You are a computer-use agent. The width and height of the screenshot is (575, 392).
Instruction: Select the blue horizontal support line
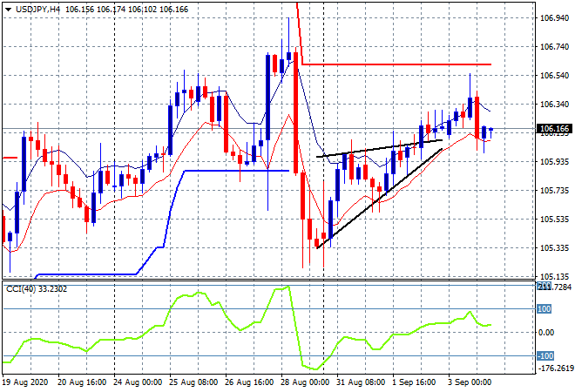(x=237, y=171)
